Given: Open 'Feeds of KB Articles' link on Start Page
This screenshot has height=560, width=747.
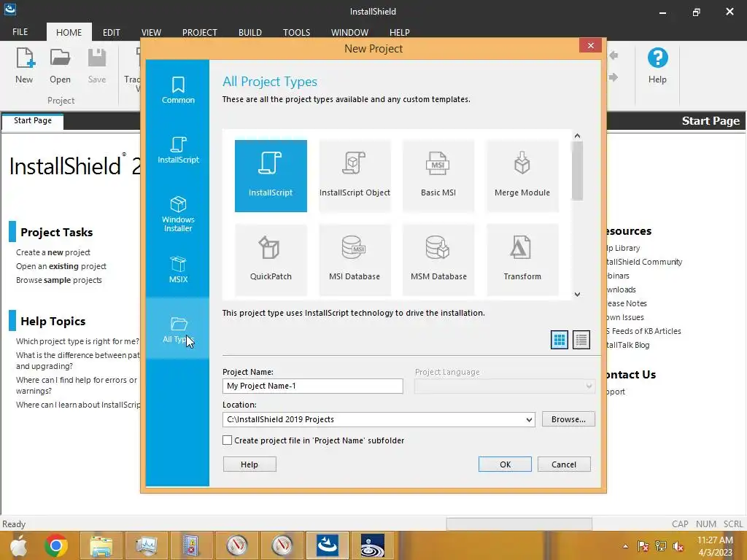Looking at the screenshot, I should pyautogui.click(x=645, y=332).
